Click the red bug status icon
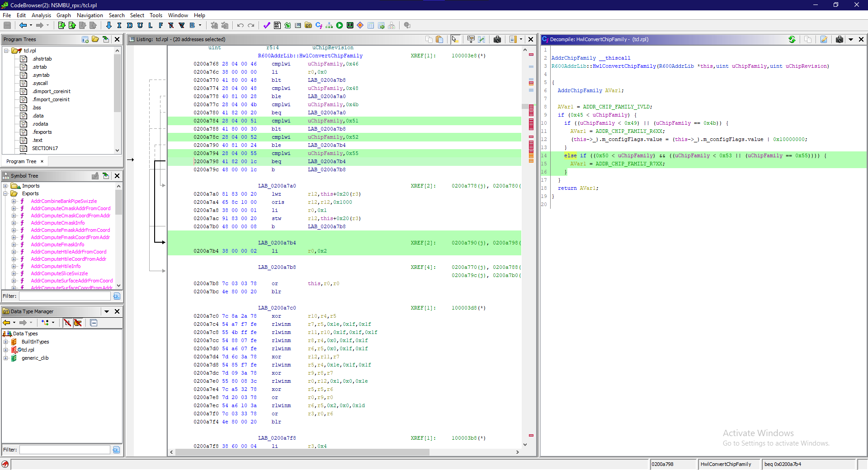Viewport: 868px width, 470px height. (x=5, y=465)
